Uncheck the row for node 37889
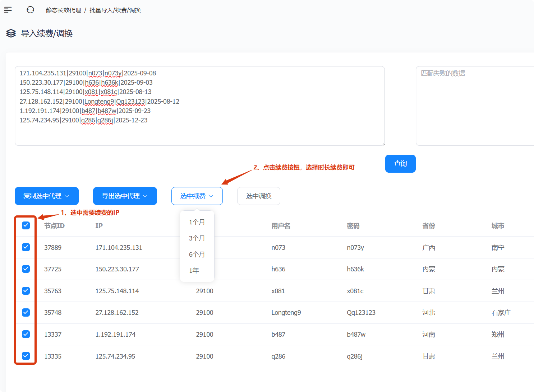Image resolution: width=534 pixels, height=392 pixels. 26,247
